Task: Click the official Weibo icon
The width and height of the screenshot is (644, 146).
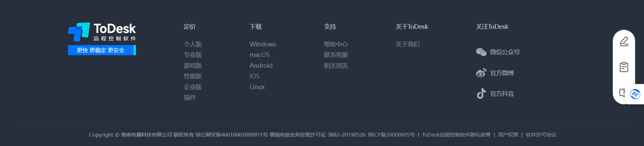Action: tap(481, 73)
